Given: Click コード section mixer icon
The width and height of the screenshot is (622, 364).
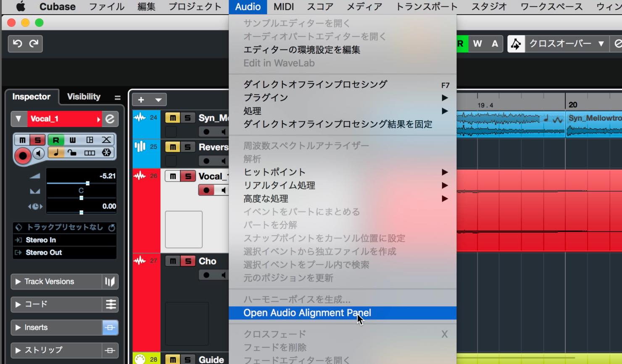Looking at the screenshot, I should pos(111,304).
